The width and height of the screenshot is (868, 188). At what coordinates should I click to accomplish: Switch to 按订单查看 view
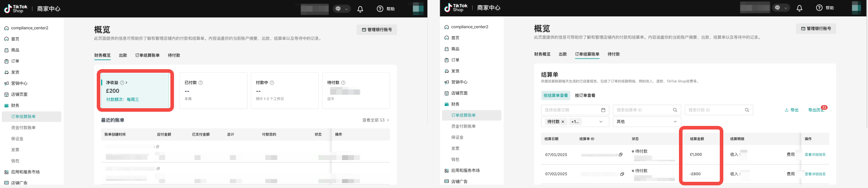(585, 95)
